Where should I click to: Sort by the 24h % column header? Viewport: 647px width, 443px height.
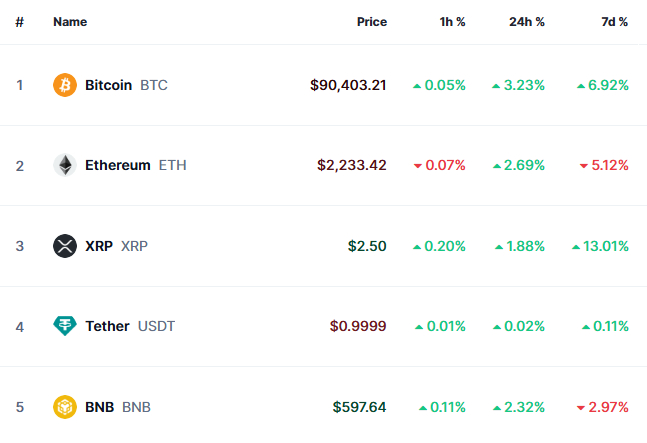[527, 22]
